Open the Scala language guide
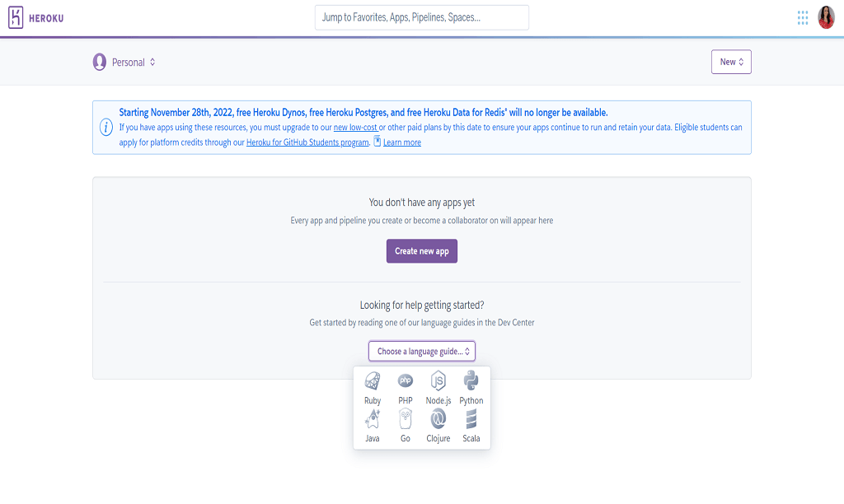Image resolution: width=844 pixels, height=504 pixels. click(471, 426)
